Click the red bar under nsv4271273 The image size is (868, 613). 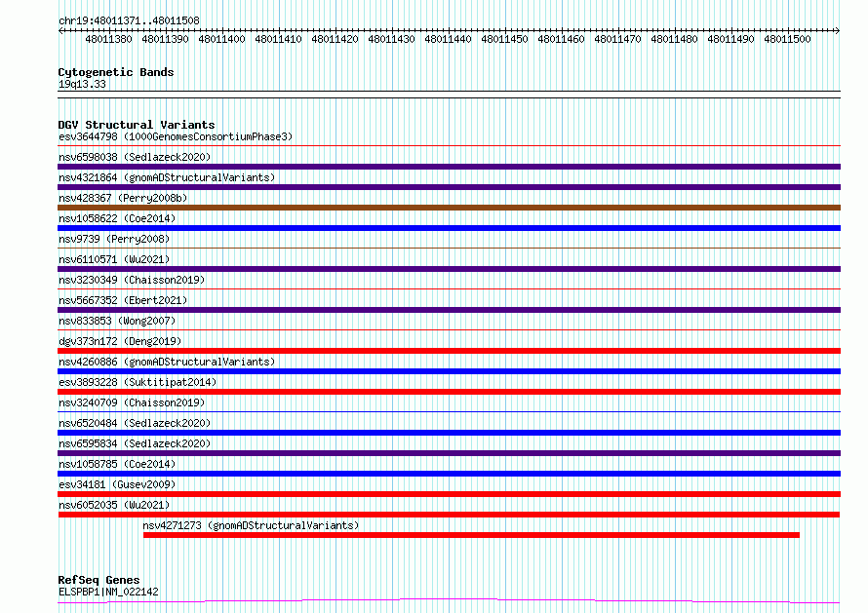point(471,535)
